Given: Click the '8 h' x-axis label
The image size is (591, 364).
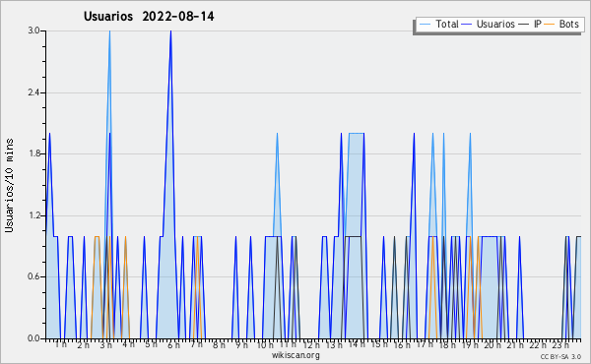Looking at the screenshot, I should pos(219,344).
